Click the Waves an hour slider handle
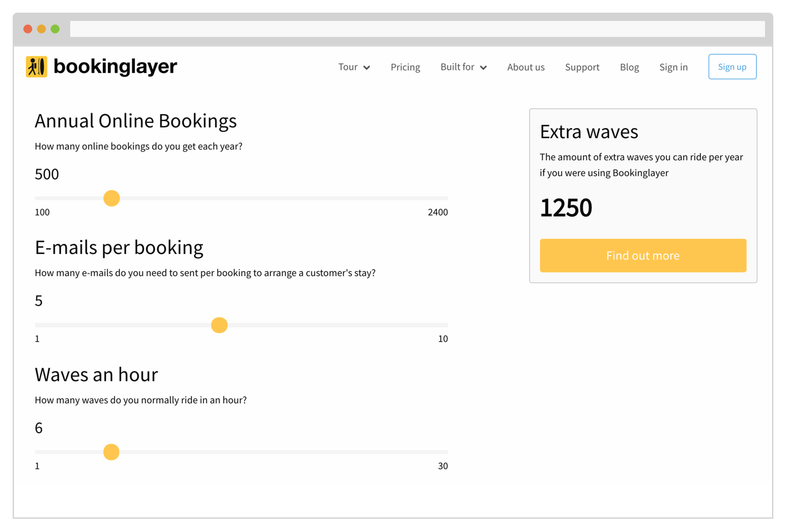 click(x=112, y=452)
